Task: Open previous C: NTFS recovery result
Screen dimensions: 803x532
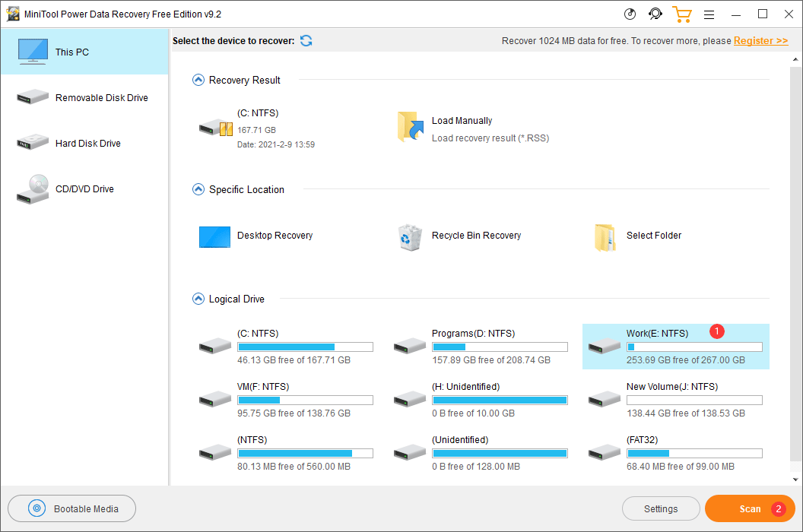Action: click(255, 128)
